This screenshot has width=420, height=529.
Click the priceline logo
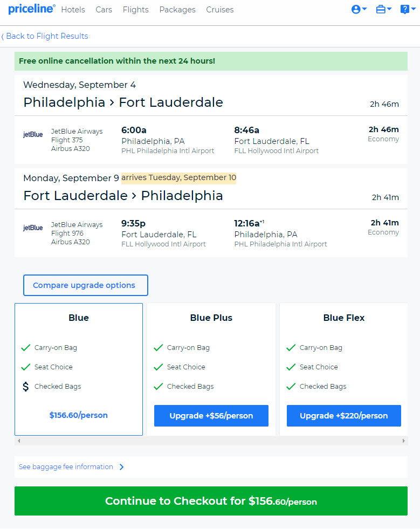point(32,9)
